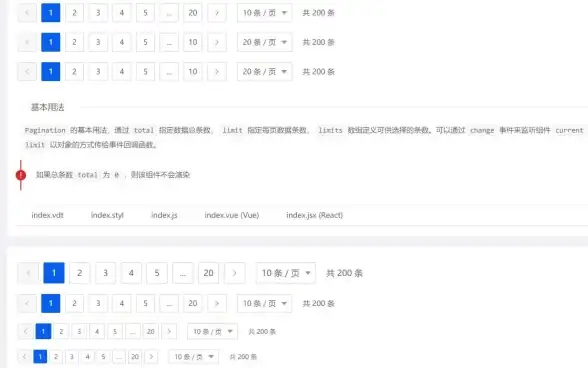The width and height of the screenshot is (588, 368).
Task: Open 10 条/页 dropdown in smallest pagination row
Action: 194,356
